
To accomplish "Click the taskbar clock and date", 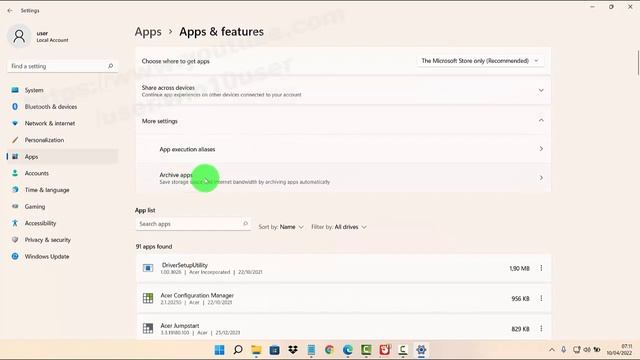I will click(619, 350).
